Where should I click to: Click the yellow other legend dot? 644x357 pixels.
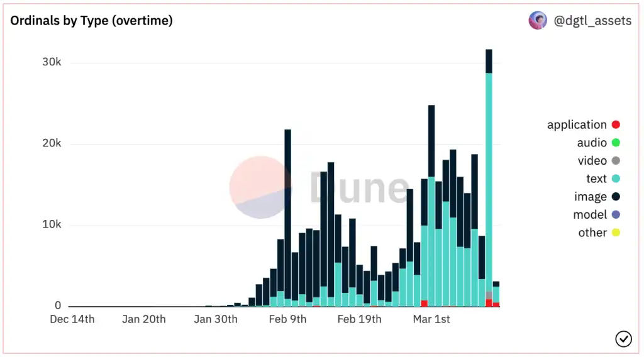click(x=616, y=233)
